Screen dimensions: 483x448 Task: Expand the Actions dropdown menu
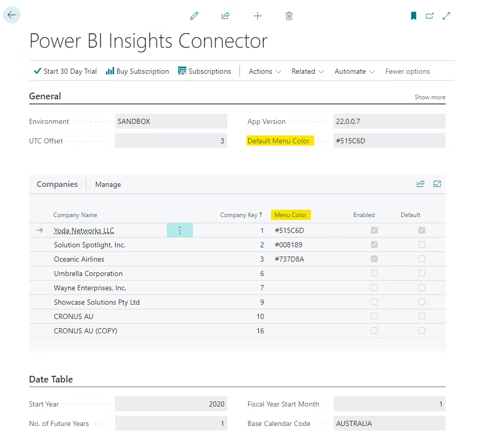(x=265, y=71)
